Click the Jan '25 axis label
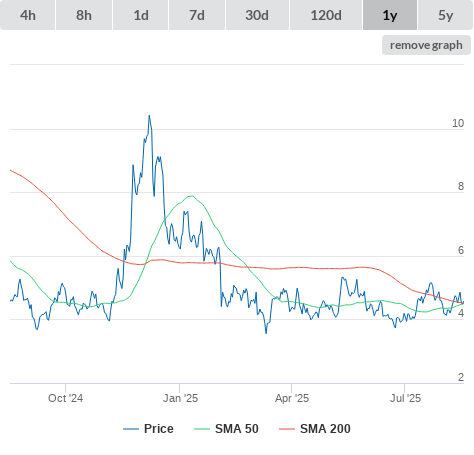The width and height of the screenshot is (474, 455). [180, 398]
